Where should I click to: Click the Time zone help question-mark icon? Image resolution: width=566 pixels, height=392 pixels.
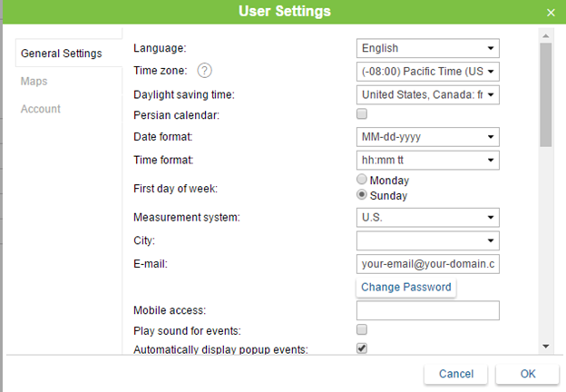[x=205, y=71]
